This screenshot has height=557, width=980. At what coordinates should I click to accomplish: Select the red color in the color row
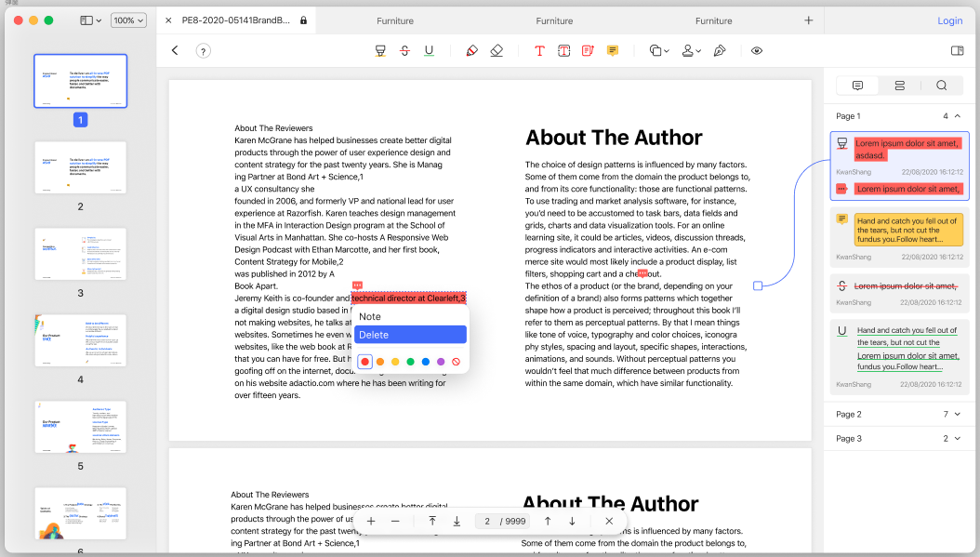point(364,362)
